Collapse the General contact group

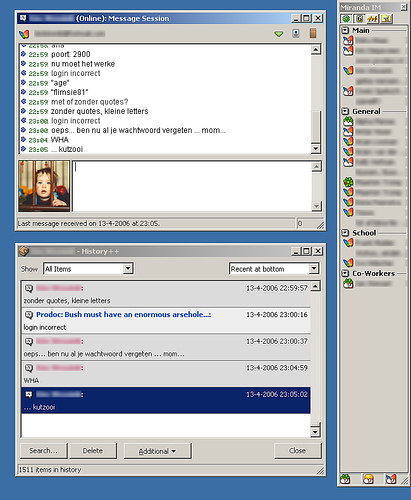pos(345,111)
